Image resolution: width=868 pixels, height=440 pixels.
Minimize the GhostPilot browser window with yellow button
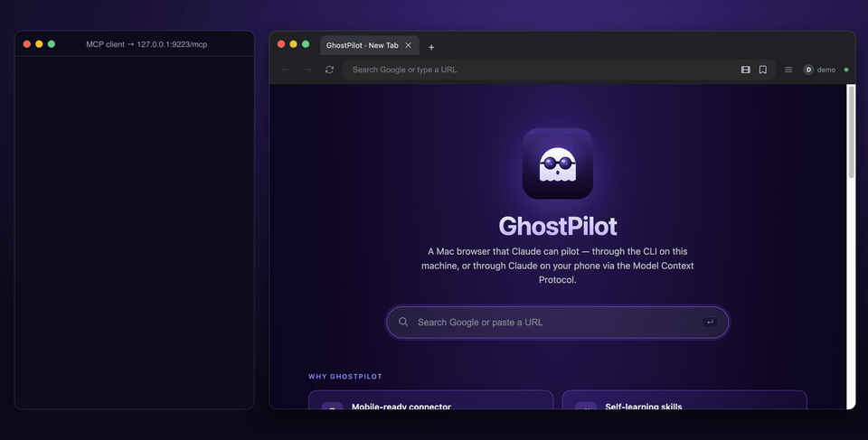tap(293, 43)
